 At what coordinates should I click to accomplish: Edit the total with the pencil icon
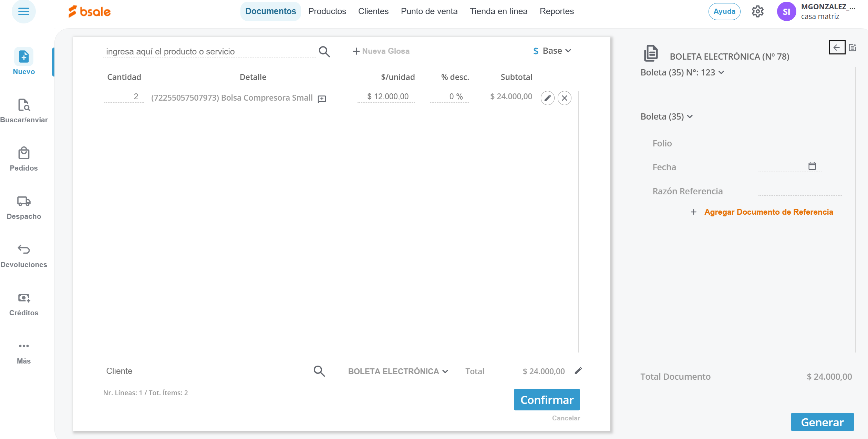[578, 371]
